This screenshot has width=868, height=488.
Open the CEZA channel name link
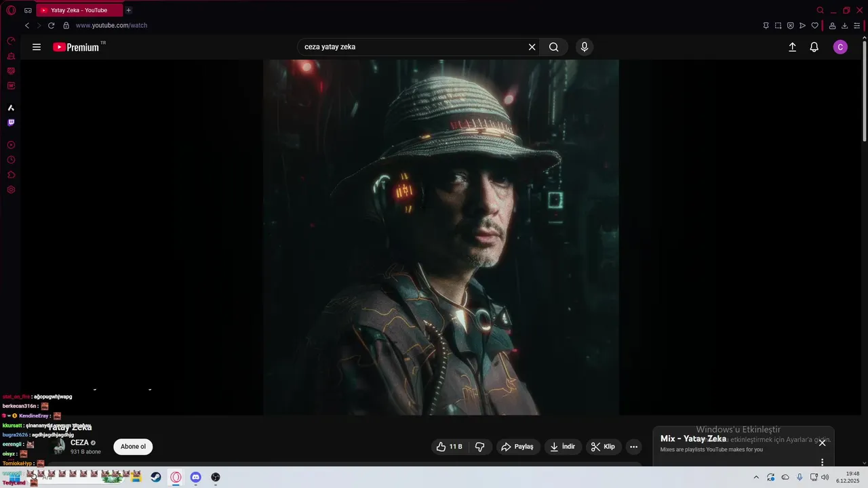[x=79, y=443]
